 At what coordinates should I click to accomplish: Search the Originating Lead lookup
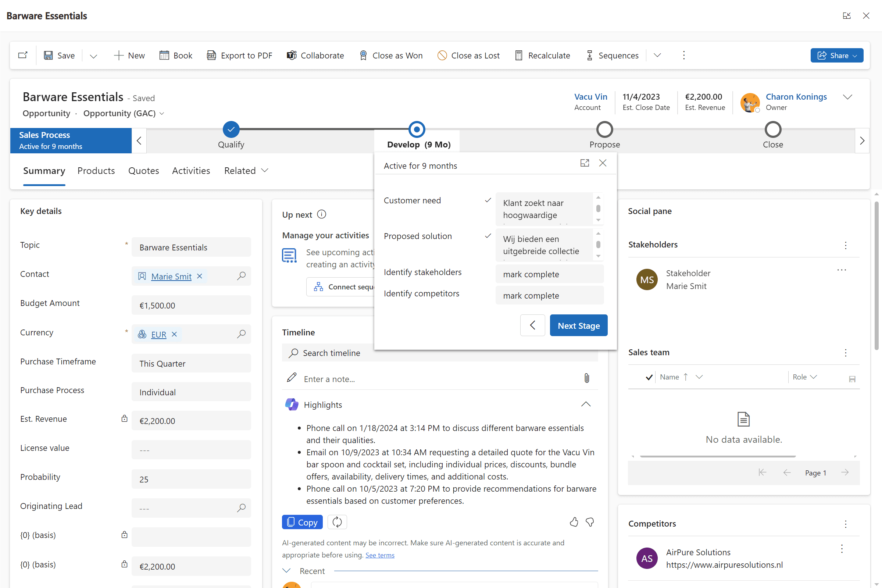[x=242, y=508]
